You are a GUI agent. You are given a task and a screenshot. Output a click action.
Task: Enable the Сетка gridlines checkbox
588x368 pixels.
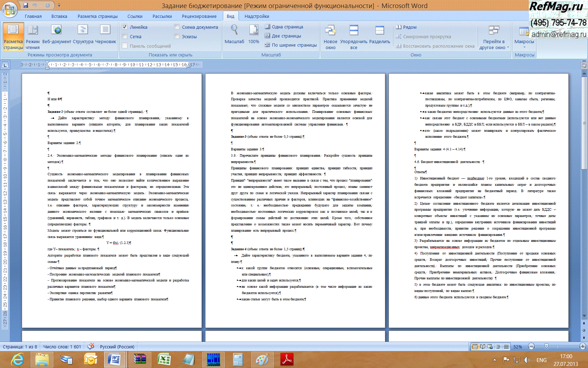[125, 36]
